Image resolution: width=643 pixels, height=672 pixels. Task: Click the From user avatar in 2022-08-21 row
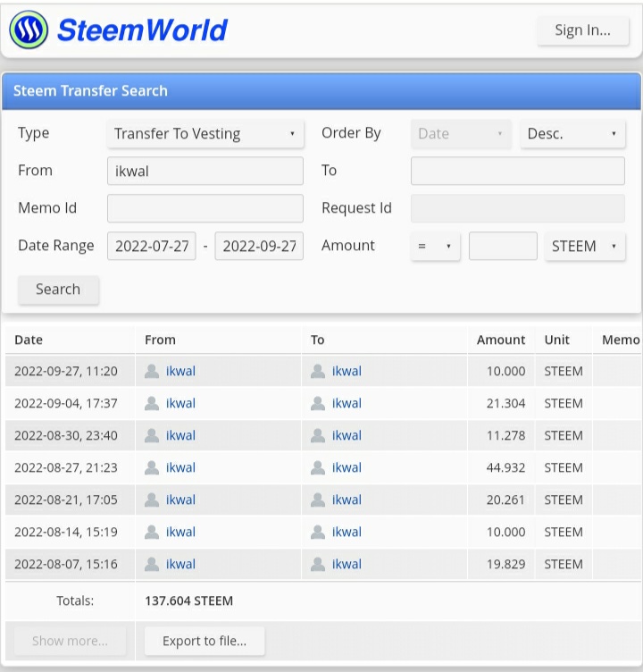[x=152, y=500]
